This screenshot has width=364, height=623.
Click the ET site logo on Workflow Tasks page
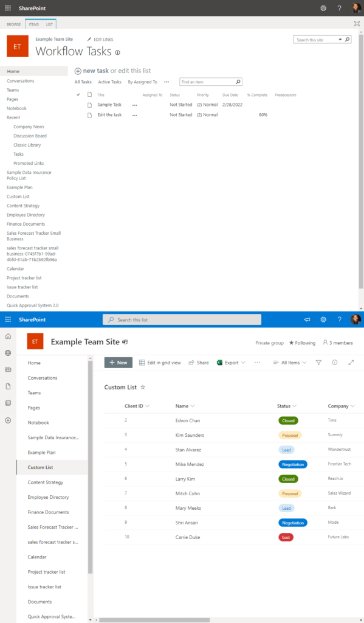[18, 46]
